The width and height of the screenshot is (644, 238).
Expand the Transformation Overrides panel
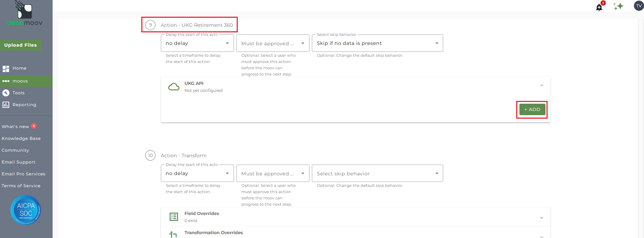[x=542, y=236]
